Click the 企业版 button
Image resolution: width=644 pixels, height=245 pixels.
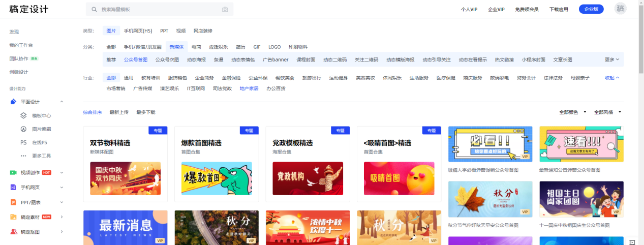591,9
